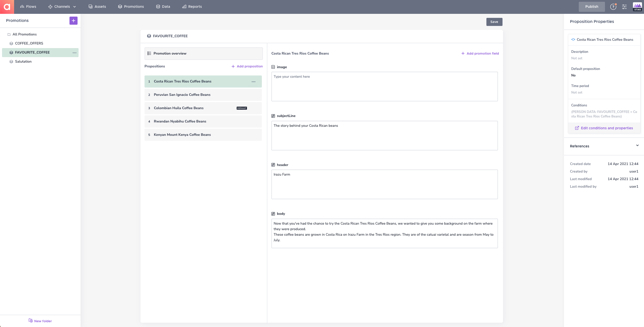Click into the body text field
Image resolution: width=644 pixels, height=327 pixels.
click(x=384, y=233)
